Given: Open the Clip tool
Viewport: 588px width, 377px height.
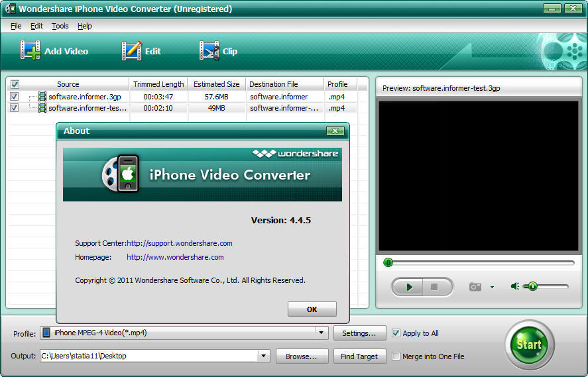Looking at the screenshot, I should tap(218, 51).
